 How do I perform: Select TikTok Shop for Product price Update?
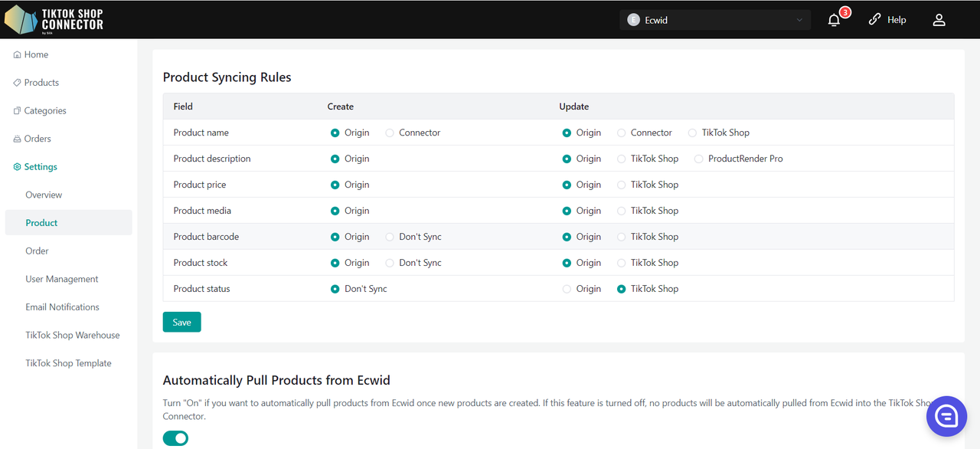click(622, 185)
